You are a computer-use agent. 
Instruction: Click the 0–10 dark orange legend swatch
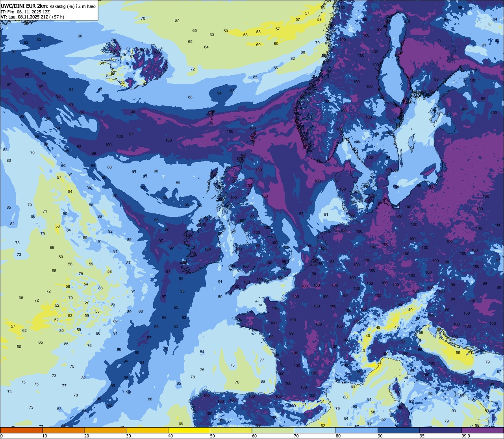pyautogui.click(x=21, y=430)
